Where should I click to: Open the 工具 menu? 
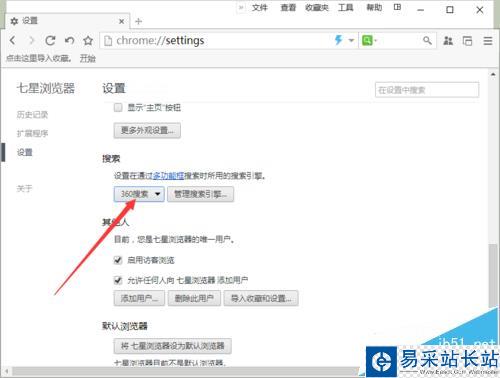coord(346,7)
